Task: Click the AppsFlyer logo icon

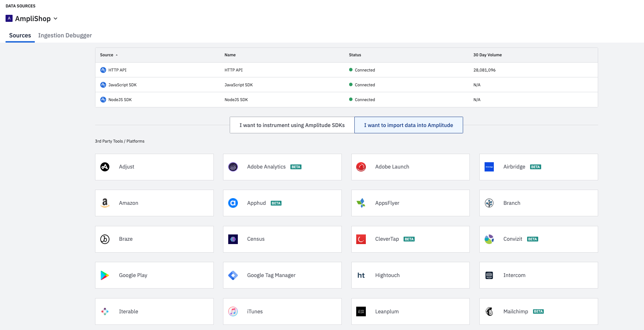Action: click(361, 203)
